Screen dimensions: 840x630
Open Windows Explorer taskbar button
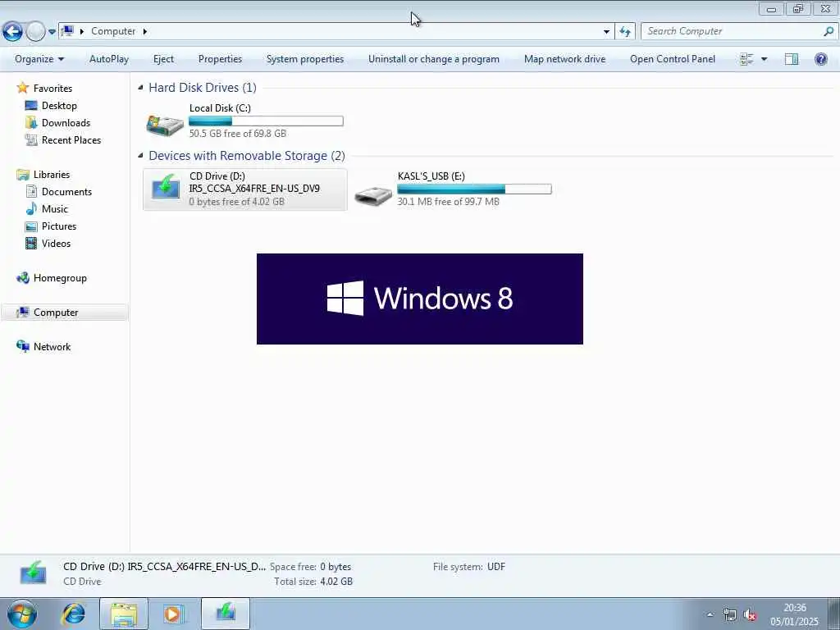124,614
